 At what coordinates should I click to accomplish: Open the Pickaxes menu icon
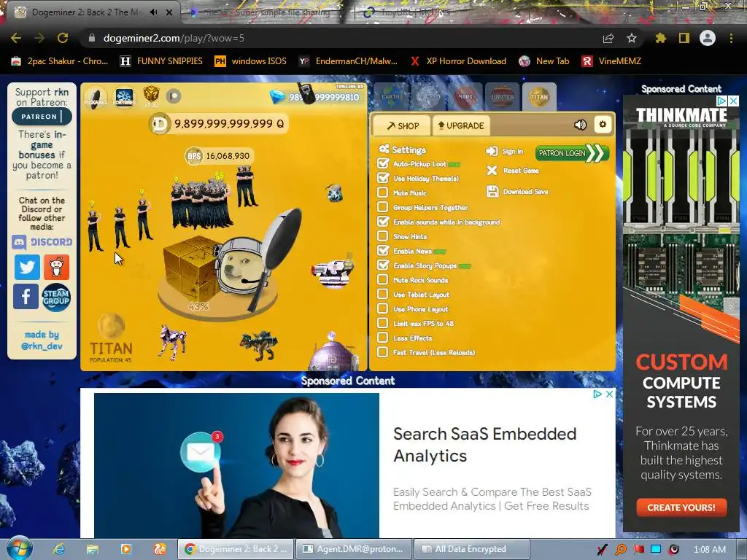pyautogui.click(x=96, y=97)
